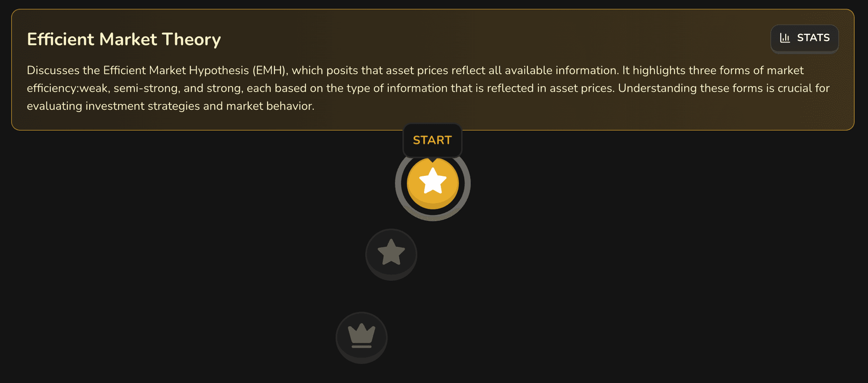The image size is (868, 383).
Task: Click the START tooltip label
Action: (x=432, y=140)
